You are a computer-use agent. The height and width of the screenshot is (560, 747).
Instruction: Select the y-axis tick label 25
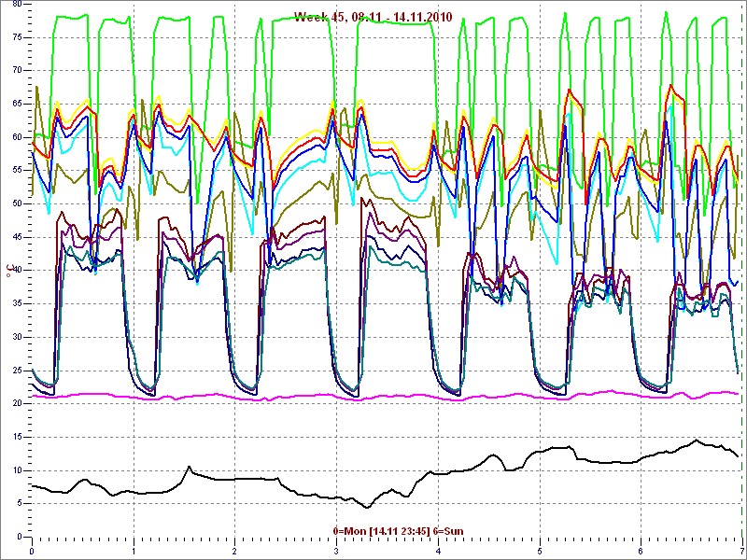click(17, 371)
